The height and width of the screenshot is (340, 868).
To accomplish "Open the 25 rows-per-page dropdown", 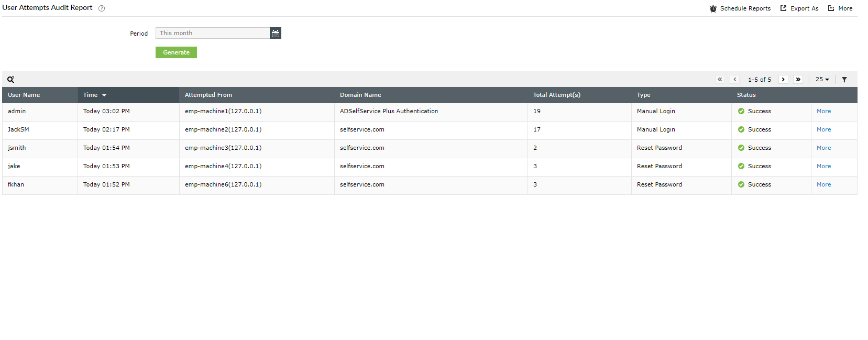I will (822, 80).
